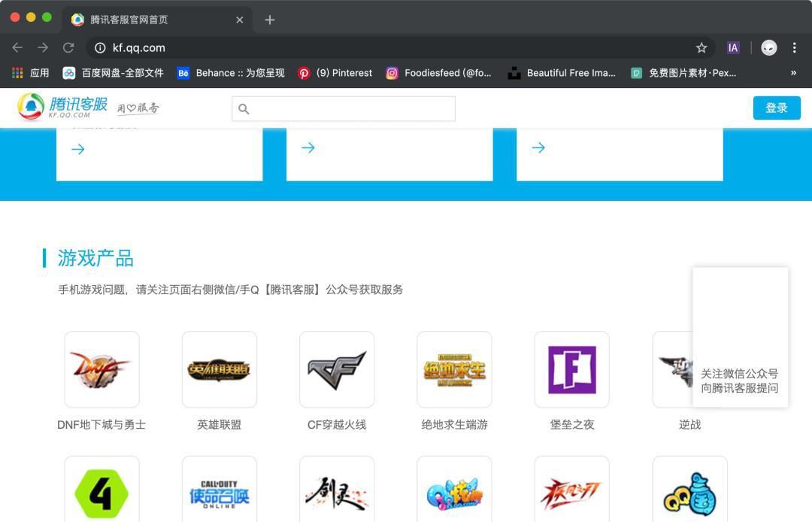Select the 英雄联盟 game icon

219,369
